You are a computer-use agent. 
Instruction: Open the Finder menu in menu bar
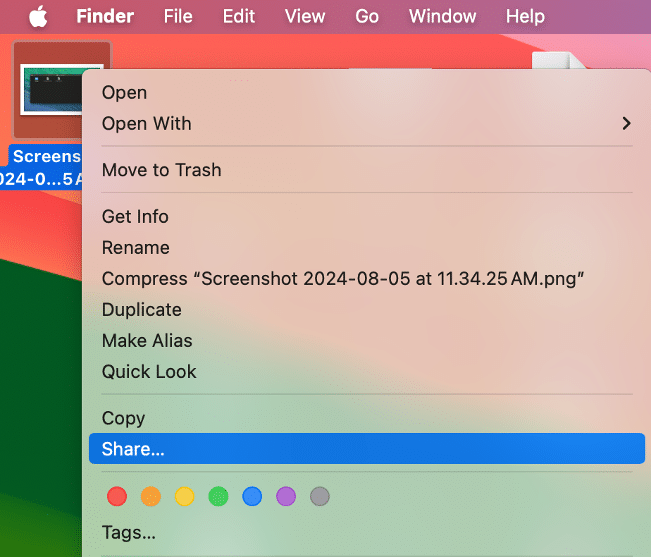(x=105, y=16)
